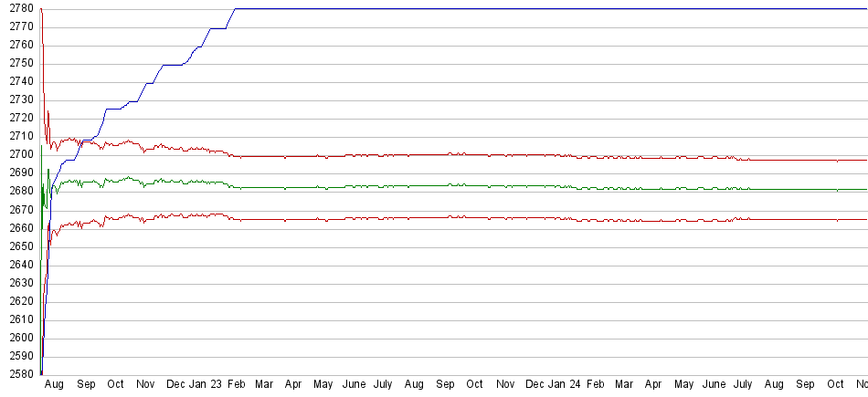The width and height of the screenshot is (868, 397).
Task: Click the Mar label following Jan 24's Feb
Action: [x=624, y=385]
